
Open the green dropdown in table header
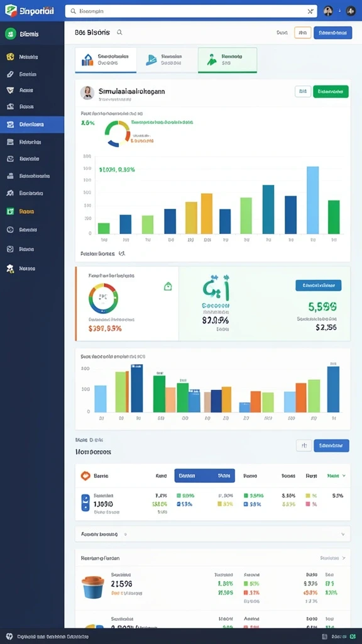[337, 475]
